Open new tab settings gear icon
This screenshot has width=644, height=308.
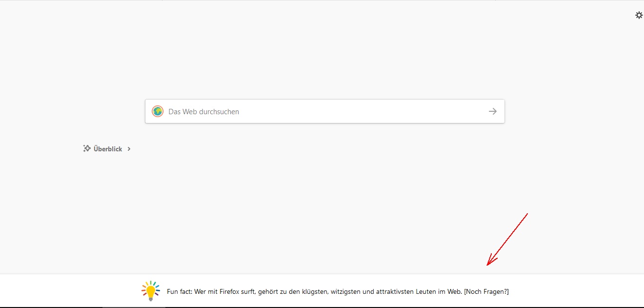point(639,15)
